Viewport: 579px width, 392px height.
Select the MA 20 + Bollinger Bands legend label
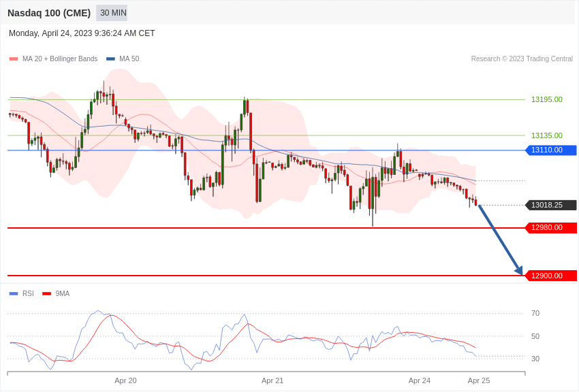60,59
